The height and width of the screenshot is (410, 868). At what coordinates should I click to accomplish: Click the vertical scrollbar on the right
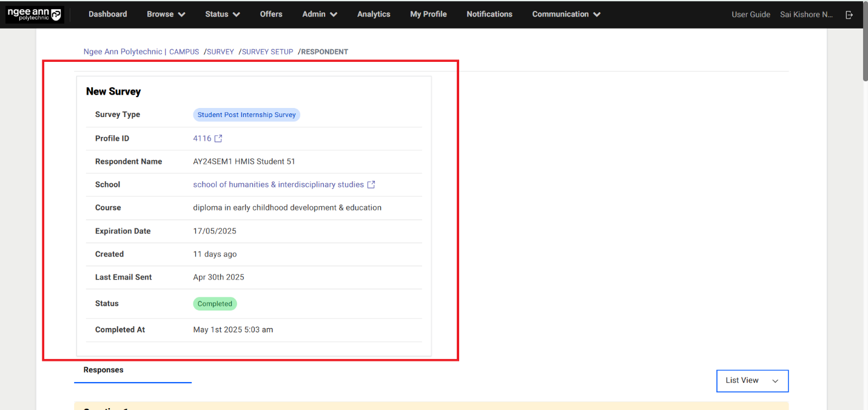(x=864, y=55)
